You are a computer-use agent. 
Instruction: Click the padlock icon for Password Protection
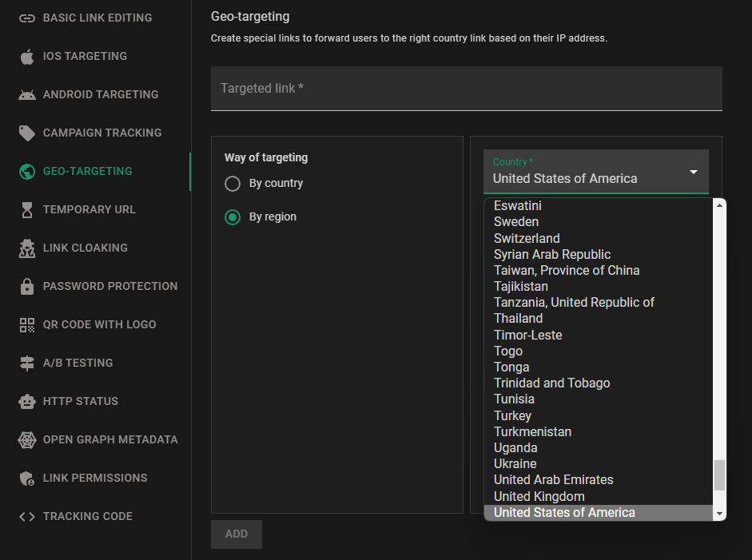[27, 286]
